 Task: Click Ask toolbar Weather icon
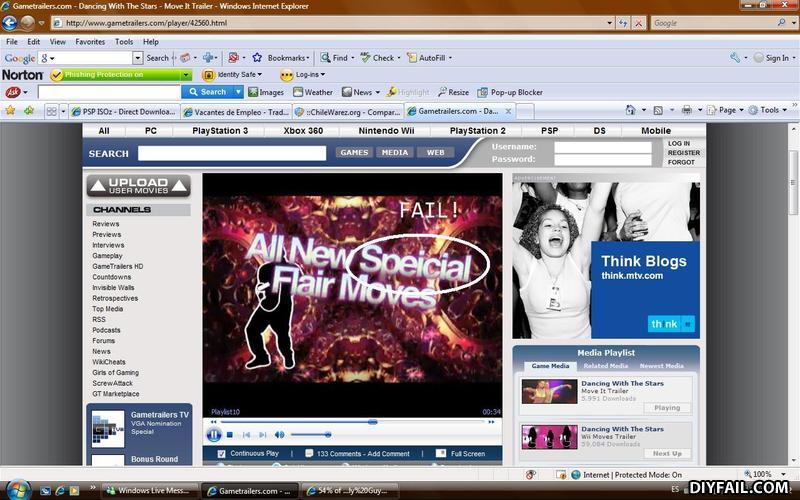(298, 92)
